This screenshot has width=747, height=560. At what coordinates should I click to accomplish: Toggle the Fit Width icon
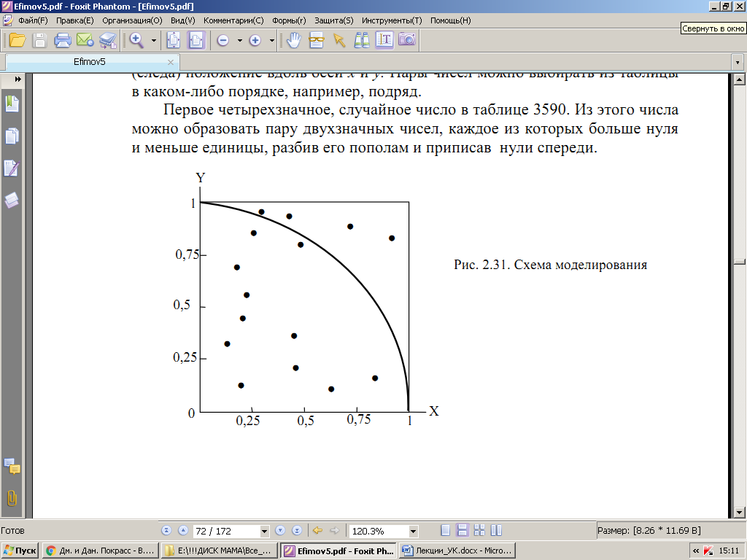point(196,40)
